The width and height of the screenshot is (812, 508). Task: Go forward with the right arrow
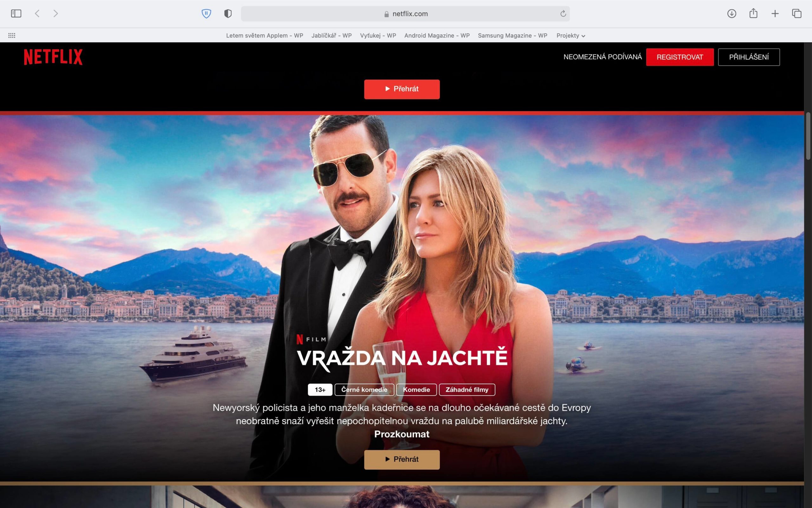56,13
